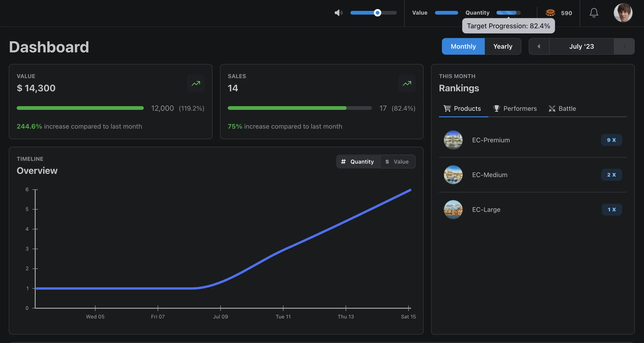This screenshot has height=343, width=644.
Task: Click the Sales card green progress bar
Action: pos(300,108)
